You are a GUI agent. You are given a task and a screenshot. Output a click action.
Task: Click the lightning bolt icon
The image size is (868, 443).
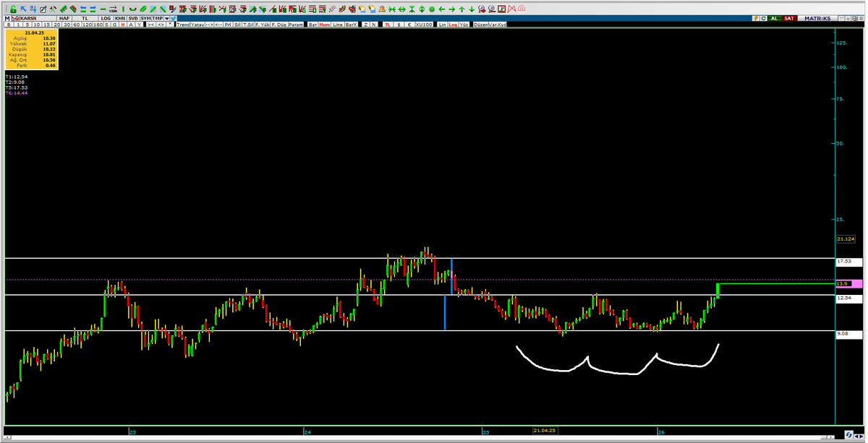point(755,18)
